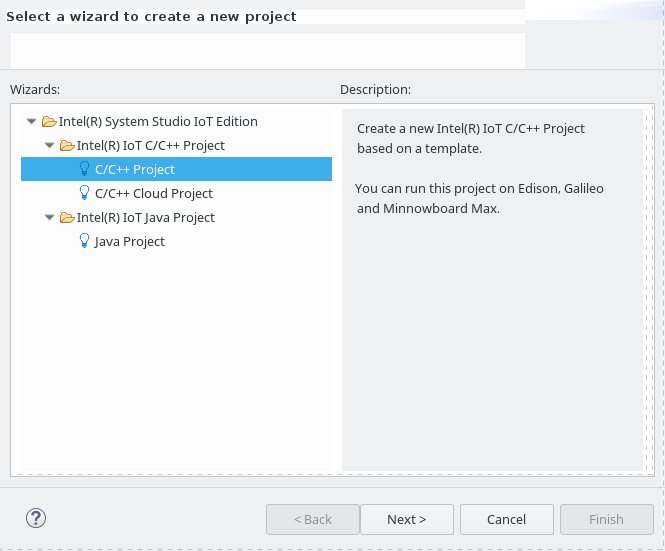Screen dimensions: 665x551
Task: Click the Cancel button
Action: (x=506, y=519)
